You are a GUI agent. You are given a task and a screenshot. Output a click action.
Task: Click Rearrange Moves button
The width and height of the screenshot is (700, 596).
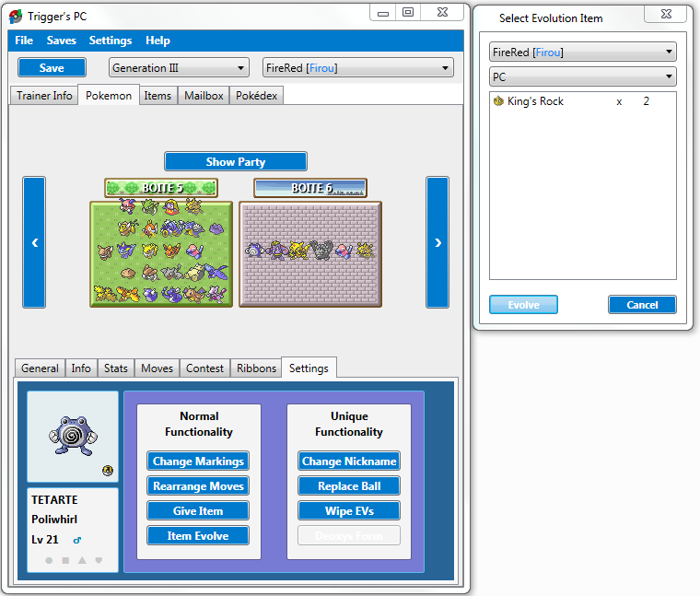198,486
